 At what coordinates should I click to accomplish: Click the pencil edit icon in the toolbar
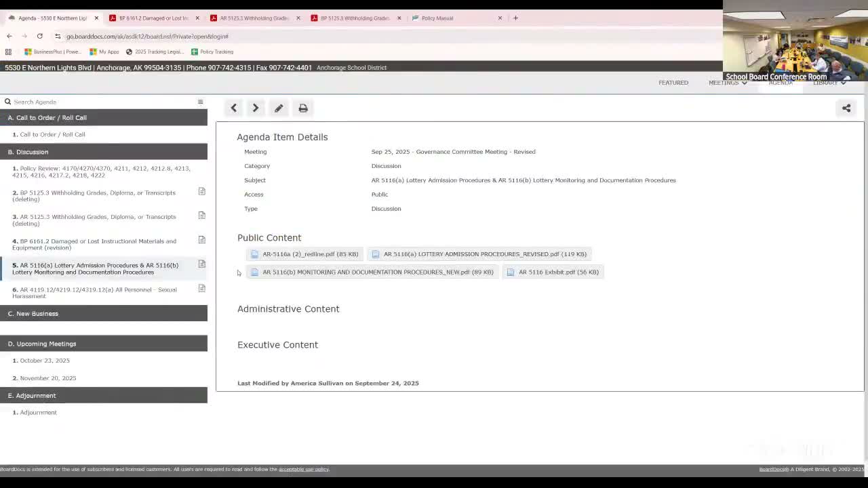279,108
